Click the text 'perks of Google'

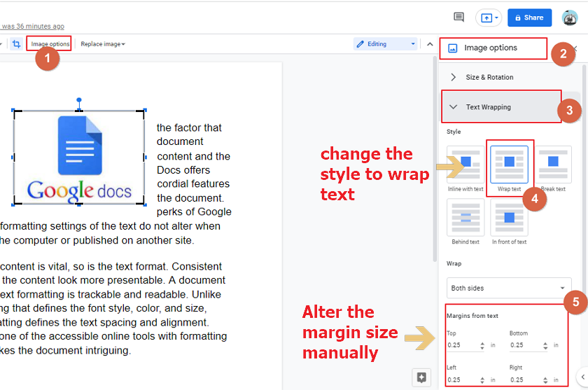pyautogui.click(x=194, y=212)
